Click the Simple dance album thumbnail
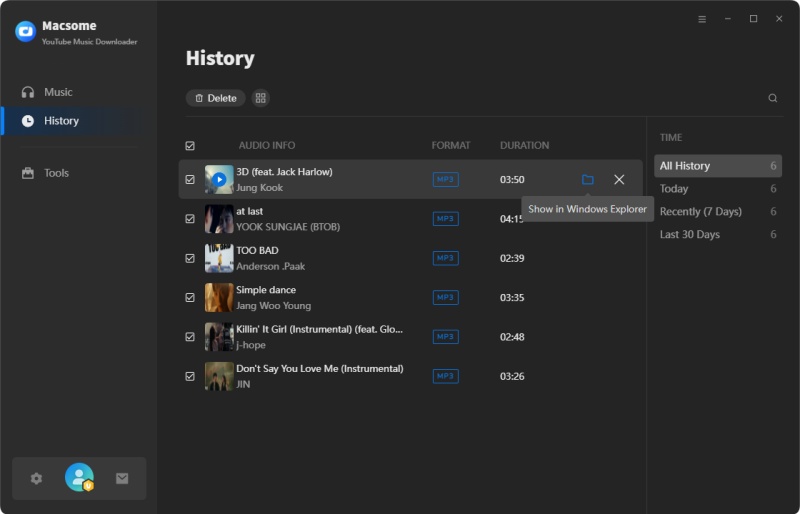The height and width of the screenshot is (514, 800). click(219, 298)
